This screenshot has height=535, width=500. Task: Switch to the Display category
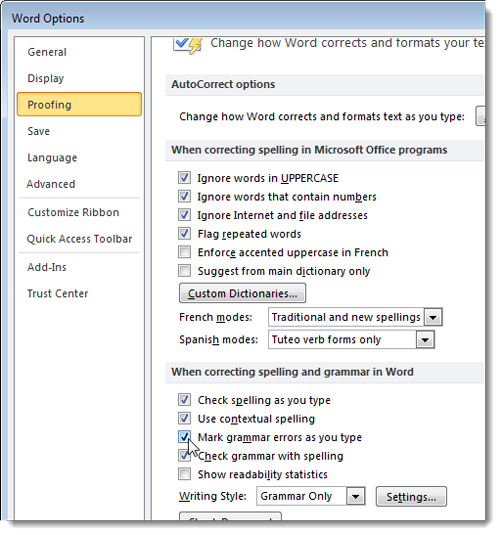(46, 78)
